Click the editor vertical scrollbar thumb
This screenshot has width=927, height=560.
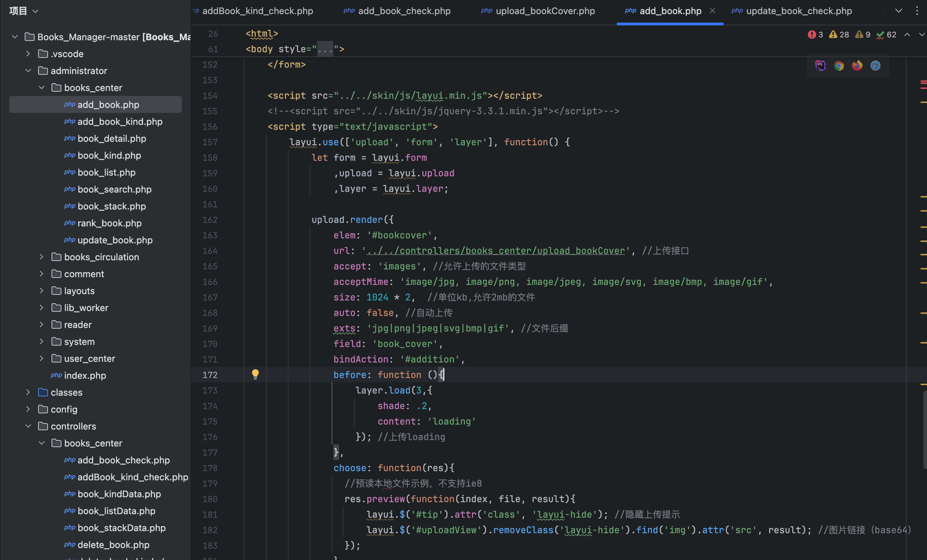click(925, 430)
